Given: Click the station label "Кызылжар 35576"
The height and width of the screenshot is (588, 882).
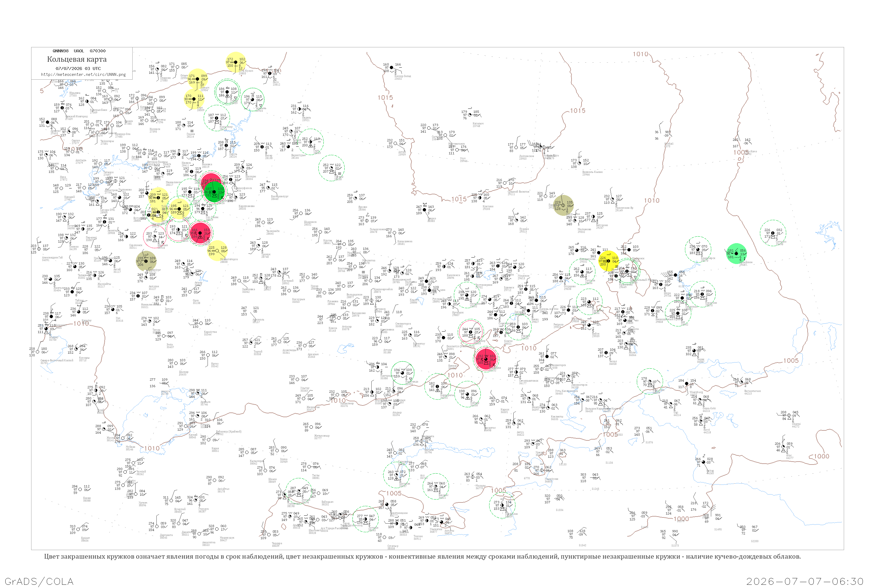Looking at the screenshot, I should click(347, 405).
